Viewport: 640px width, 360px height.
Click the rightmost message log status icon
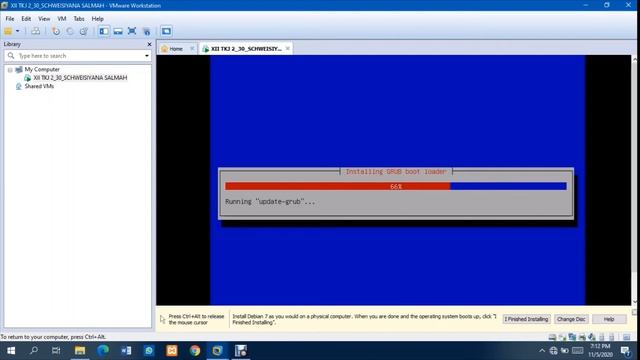click(x=627, y=337)
